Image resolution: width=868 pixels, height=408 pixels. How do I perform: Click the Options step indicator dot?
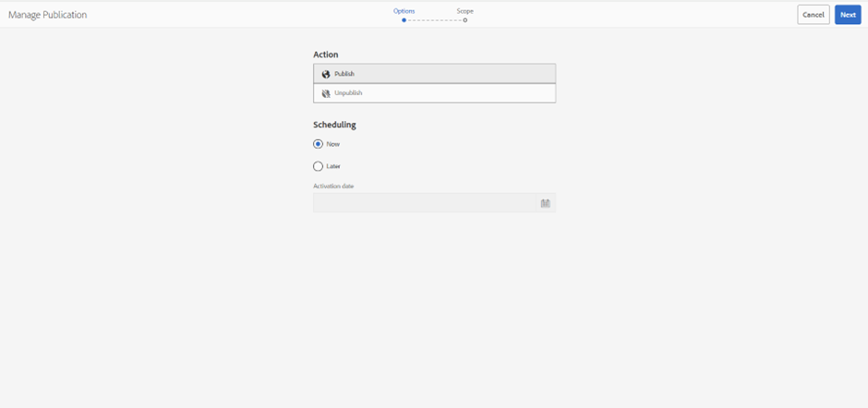pyautogui.click(x=404, y=20)
